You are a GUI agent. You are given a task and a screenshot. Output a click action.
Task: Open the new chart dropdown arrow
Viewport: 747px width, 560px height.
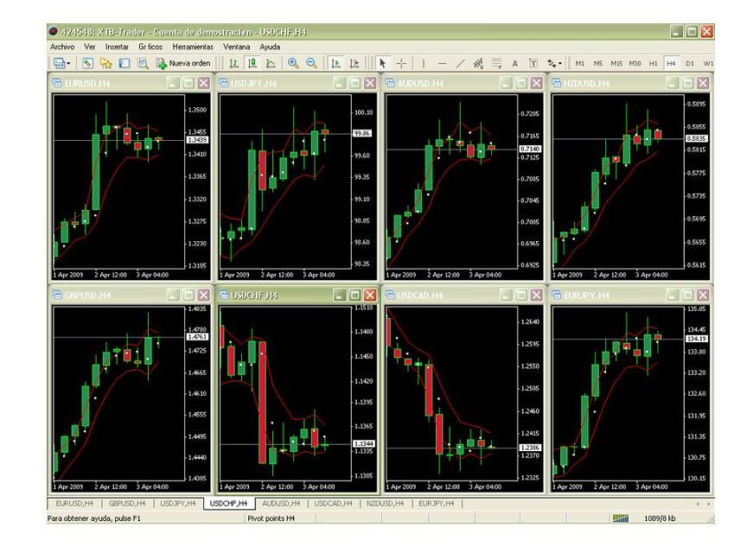tap(68, 63)
